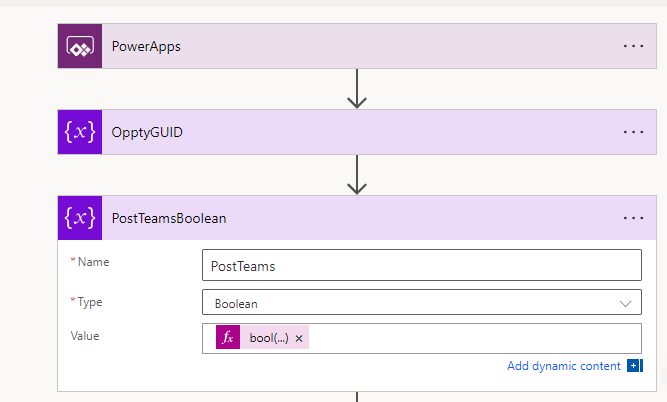
Task: Click the blue plus icon beside dynamic content
Action: (x=634, y=366)
